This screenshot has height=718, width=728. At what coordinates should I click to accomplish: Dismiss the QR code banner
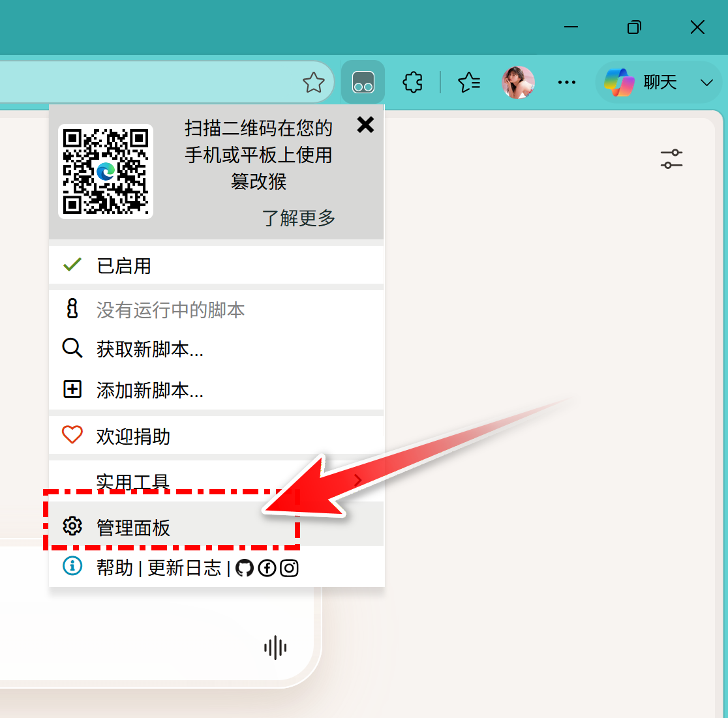(x=365, y=125)
